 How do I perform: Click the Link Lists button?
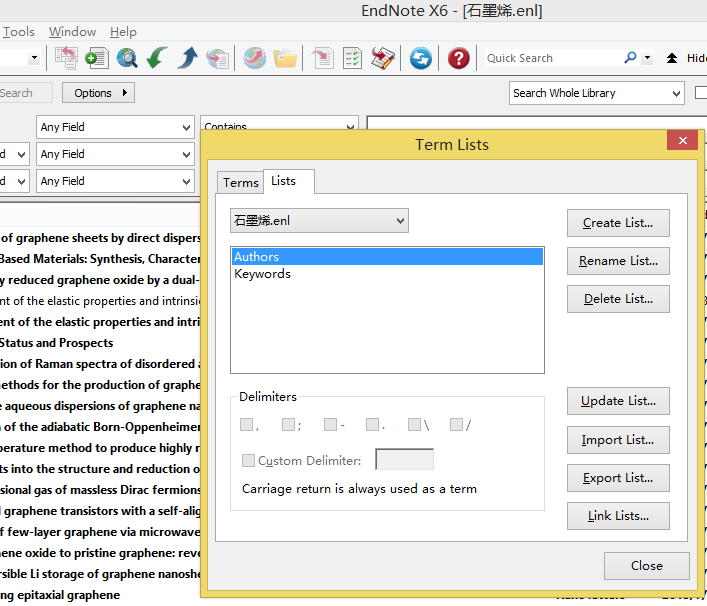point(618,516)
